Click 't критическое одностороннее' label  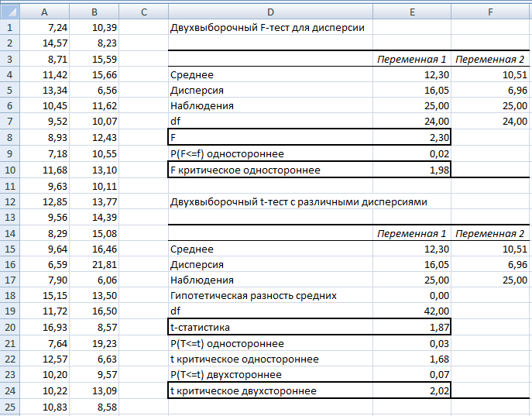point(244,359)
